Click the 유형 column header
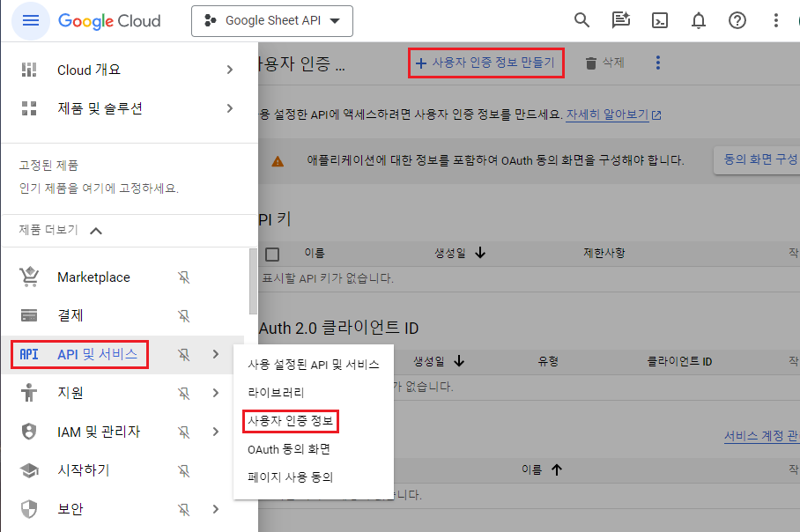Image resolution: width=800 pixels, height=532 pixels. click(x=548, y=361)
